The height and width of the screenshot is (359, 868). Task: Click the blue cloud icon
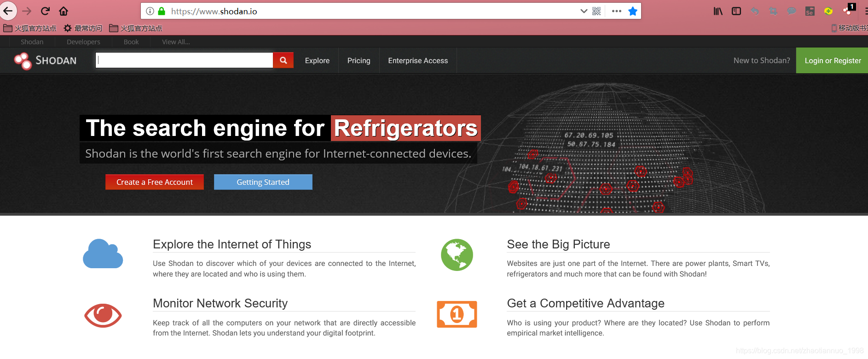point(103,253)
